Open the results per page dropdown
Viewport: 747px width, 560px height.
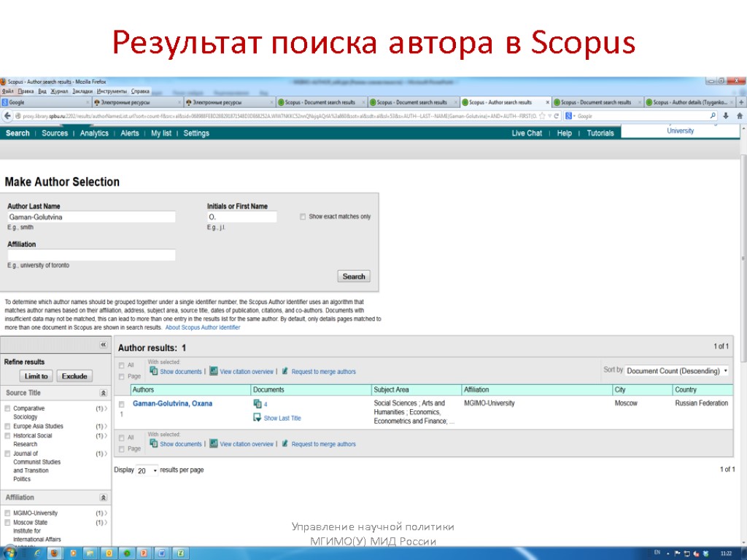click(147, 470)
